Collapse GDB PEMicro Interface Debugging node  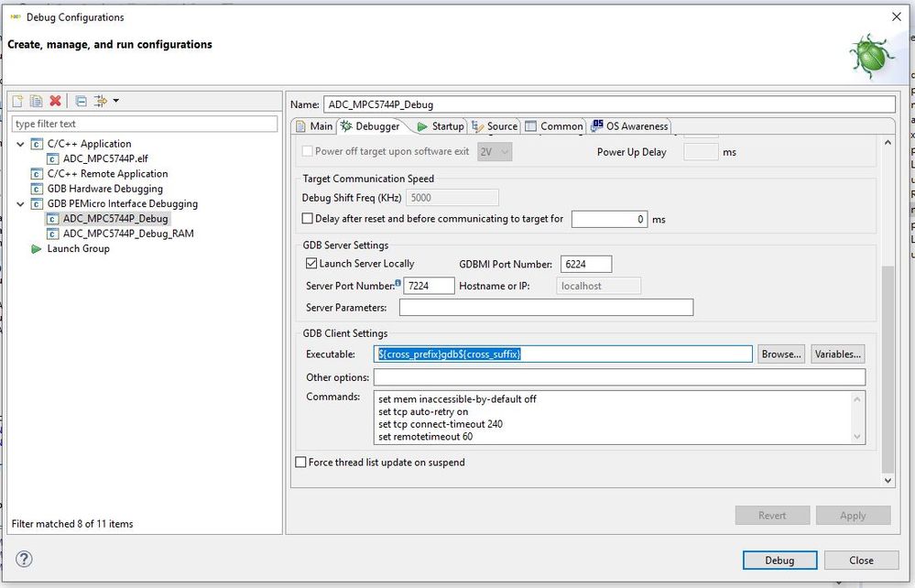(21, 204)
